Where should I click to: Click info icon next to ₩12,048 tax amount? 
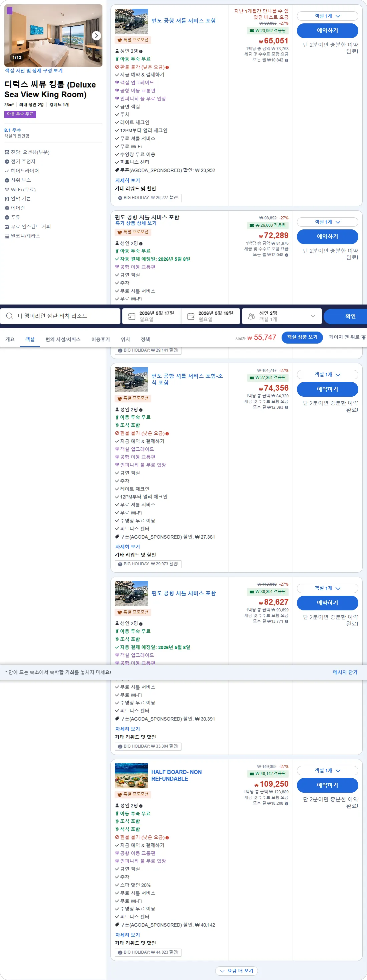286,255
